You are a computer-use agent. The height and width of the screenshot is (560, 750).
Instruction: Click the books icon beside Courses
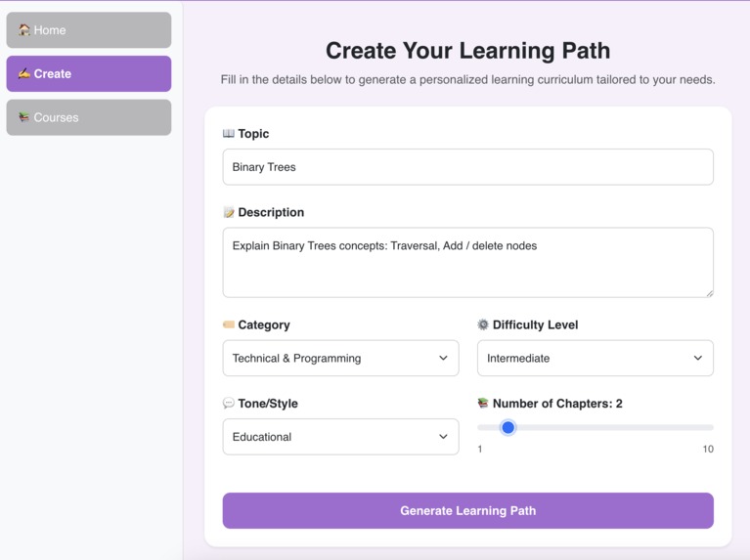click(23, 117)
